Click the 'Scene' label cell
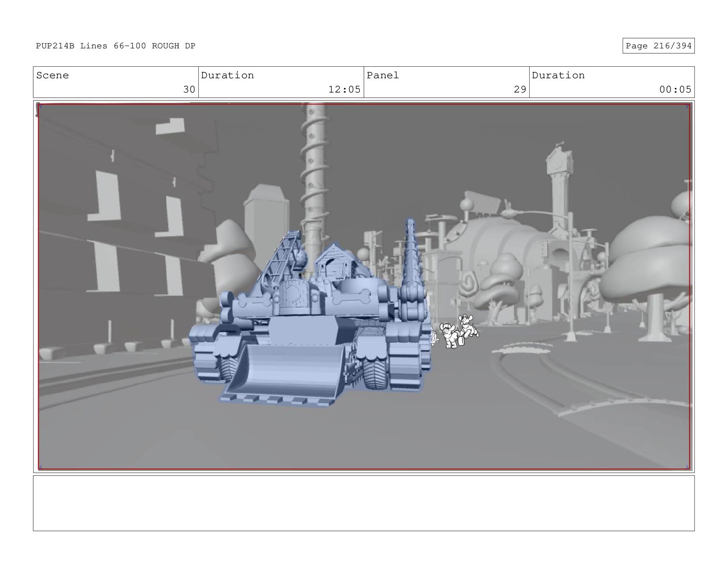The height and width of the screenshot is (564, 728). tap(116, 82)
